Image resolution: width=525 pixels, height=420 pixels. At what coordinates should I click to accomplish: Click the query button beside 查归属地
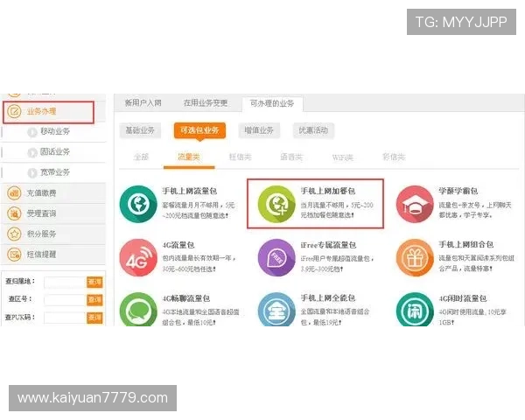94,283
